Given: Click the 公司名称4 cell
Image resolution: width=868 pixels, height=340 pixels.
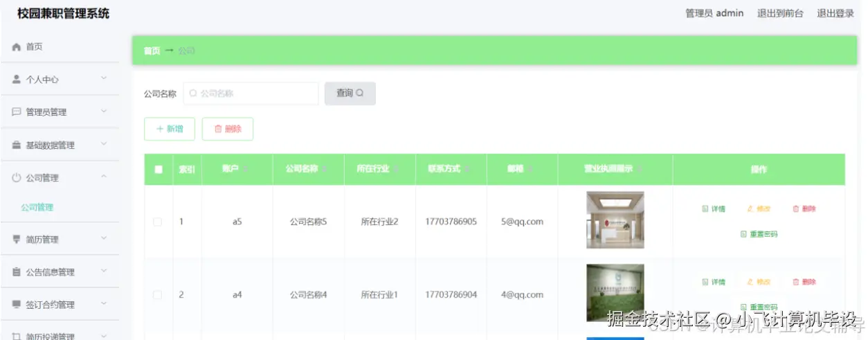Looking at the screenshot, I should 308,294.
